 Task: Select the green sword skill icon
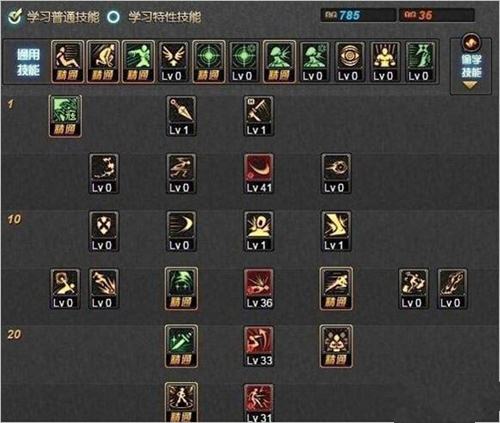pyautogui.click(x=181, y=346)
